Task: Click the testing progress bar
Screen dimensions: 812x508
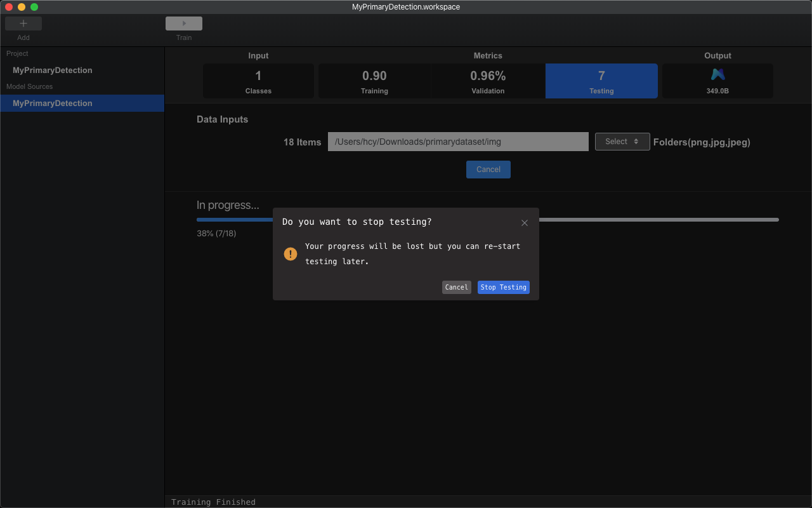Action: [x=488, y=220]
